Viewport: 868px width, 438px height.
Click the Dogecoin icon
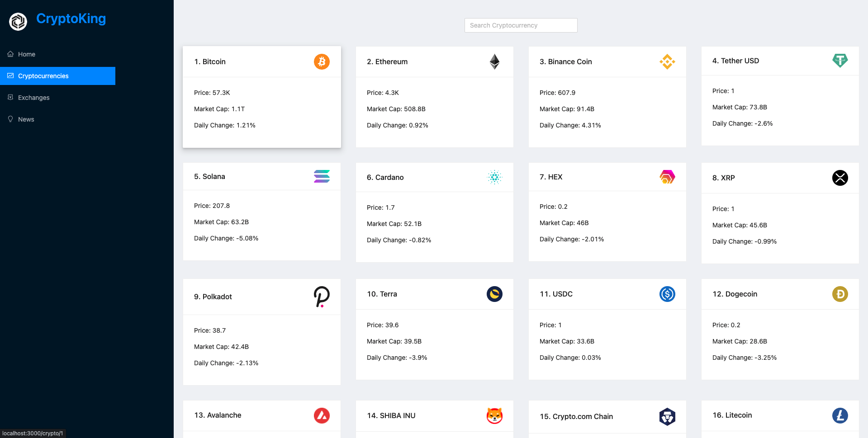[840, 294]
